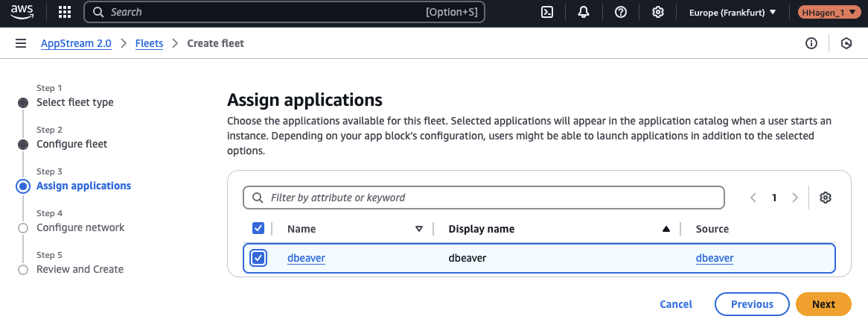Open the info panel icon
Screen dimensions: 868x325
[811, 43]
